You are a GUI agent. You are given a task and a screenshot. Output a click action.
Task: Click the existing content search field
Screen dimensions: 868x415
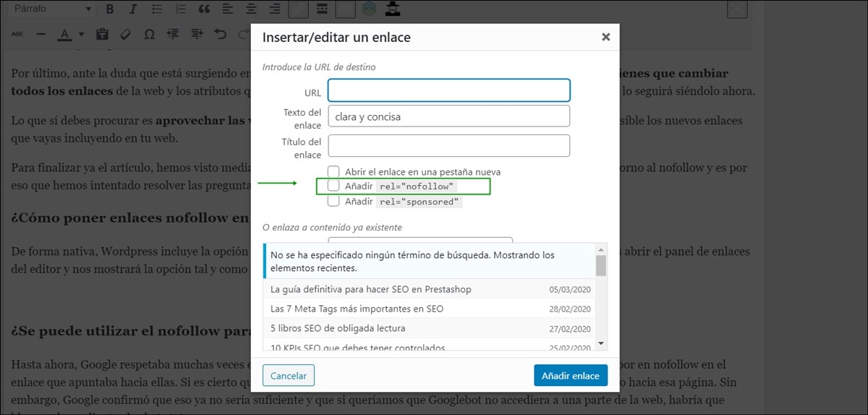[x=420, y=240]
